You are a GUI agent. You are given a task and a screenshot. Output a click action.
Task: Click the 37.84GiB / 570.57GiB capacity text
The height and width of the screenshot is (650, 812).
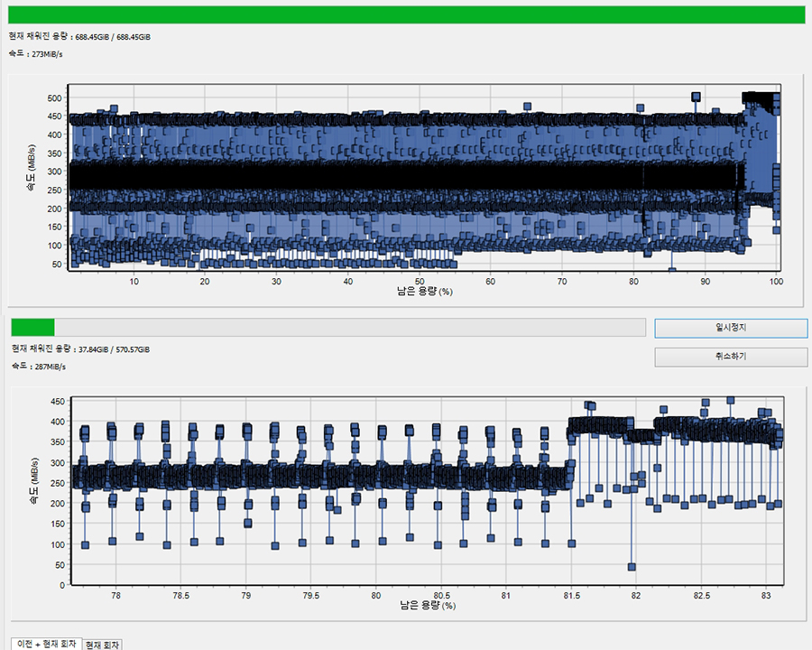click(x=114, y=348)
